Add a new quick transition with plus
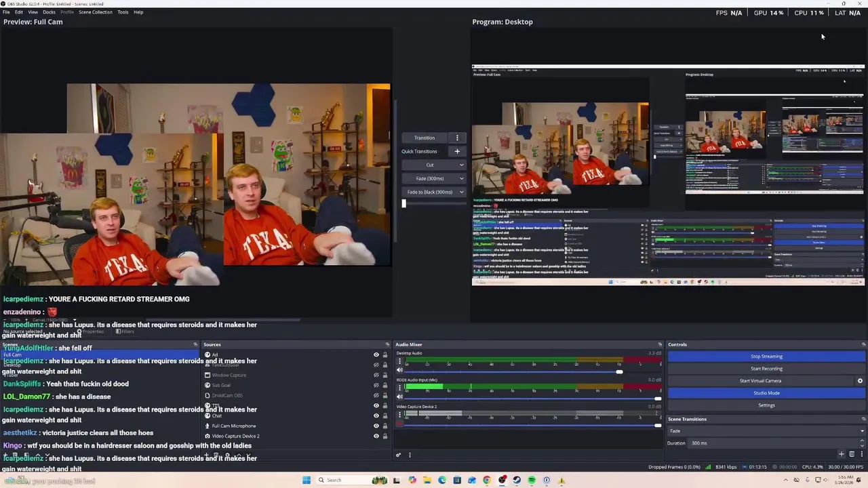This screenshot has width=868, height=488. pyautogui.click(x=457, y=151)
